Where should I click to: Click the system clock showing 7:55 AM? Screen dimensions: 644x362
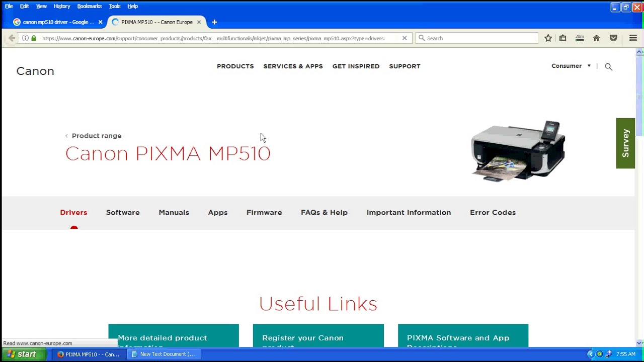(x=625, y=354)
